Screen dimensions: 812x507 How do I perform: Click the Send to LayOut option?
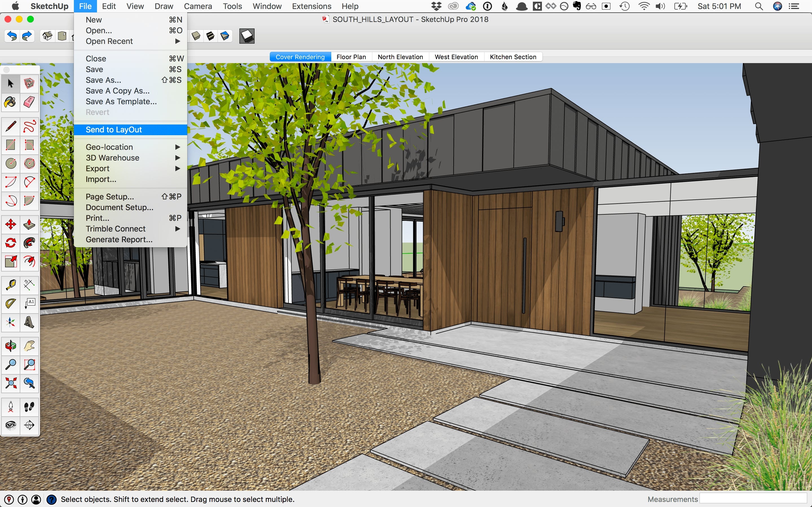click(113, 130)
